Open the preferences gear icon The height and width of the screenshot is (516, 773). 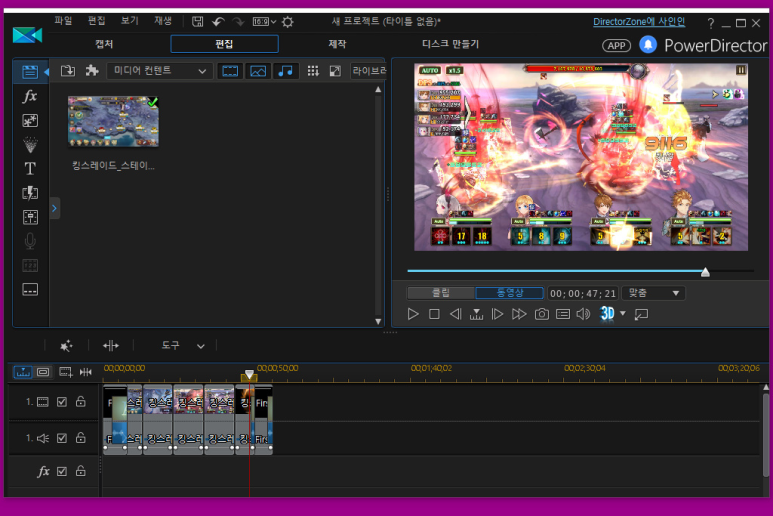coord(288,22)
